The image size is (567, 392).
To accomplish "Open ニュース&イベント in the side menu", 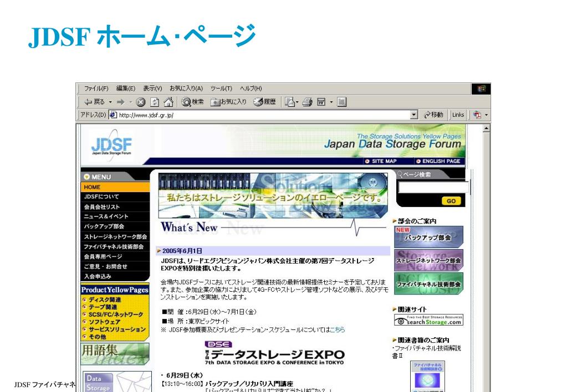I will click(115, 217).
